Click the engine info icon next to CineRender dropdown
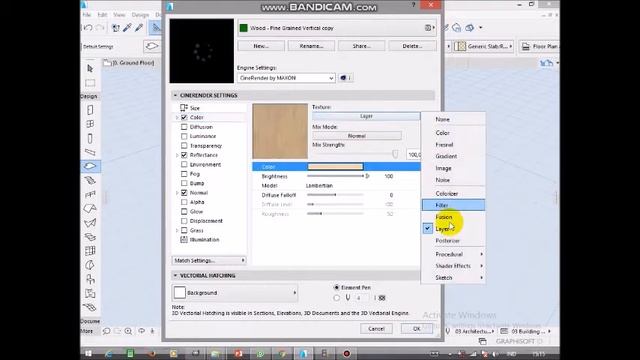640x360 pixels. click(x=345, y=78)
